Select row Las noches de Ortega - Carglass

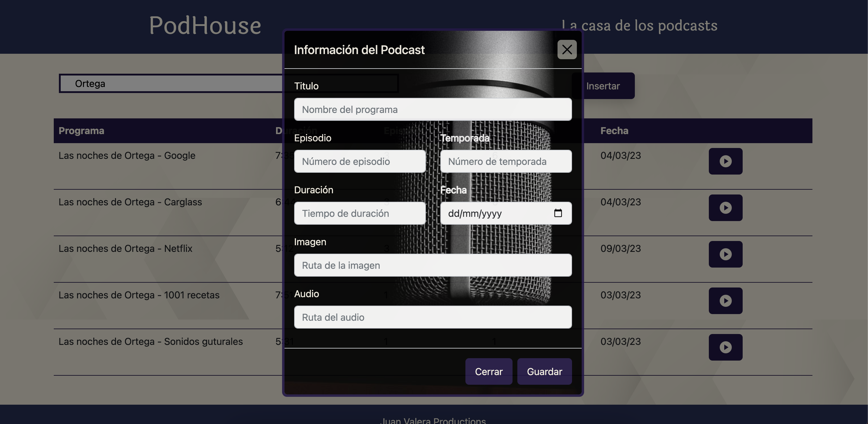(x=433, y=212)
